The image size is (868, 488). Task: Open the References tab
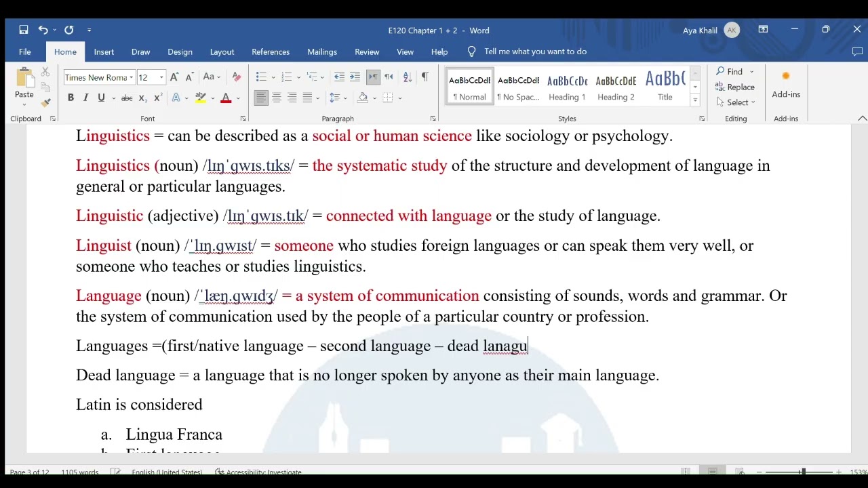pos(271,52)
